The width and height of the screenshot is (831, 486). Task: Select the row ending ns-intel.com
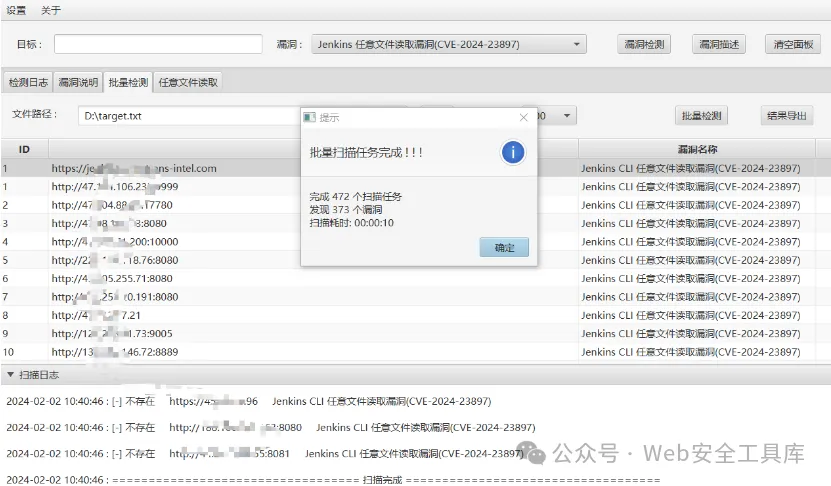(416, 168)
